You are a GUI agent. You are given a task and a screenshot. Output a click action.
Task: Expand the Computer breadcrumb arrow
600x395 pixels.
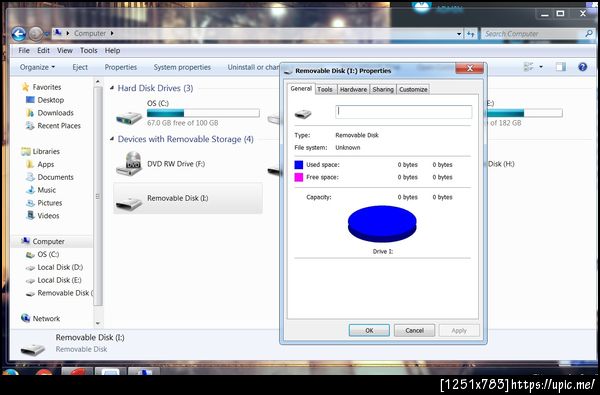112,33
